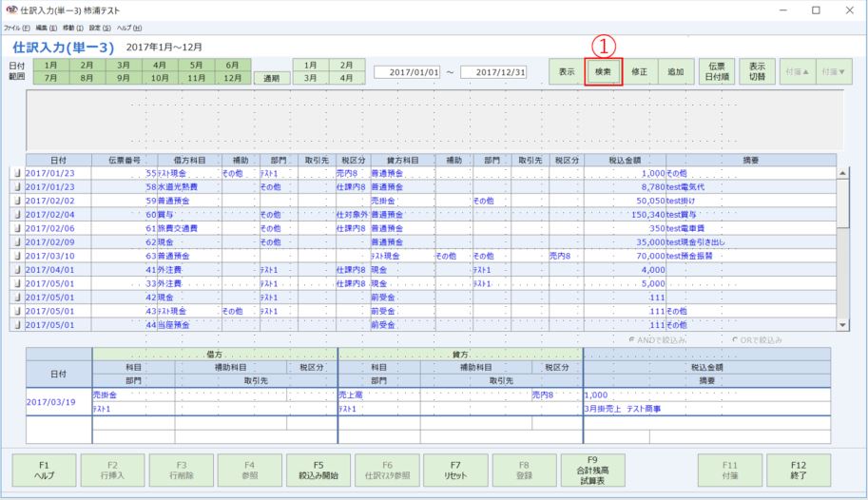Click the journal list scrollbar thumb
Screen dimensions: 868x500
point(842,203)
